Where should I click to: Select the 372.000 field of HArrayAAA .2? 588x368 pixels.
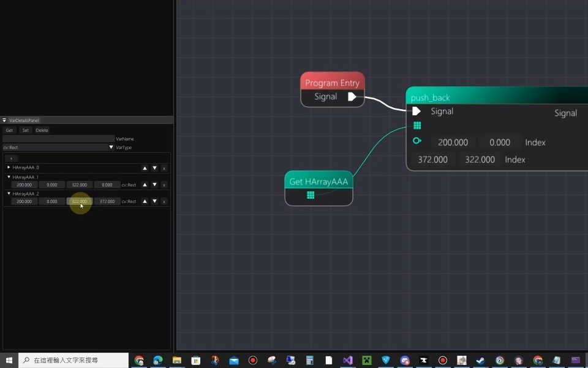107,201
